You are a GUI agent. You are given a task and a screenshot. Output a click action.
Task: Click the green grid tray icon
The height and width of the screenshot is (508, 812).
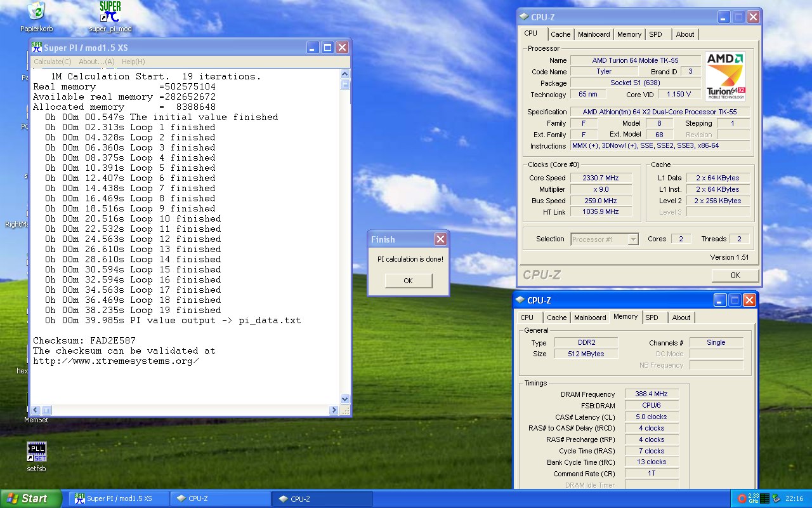coord(764,498)
